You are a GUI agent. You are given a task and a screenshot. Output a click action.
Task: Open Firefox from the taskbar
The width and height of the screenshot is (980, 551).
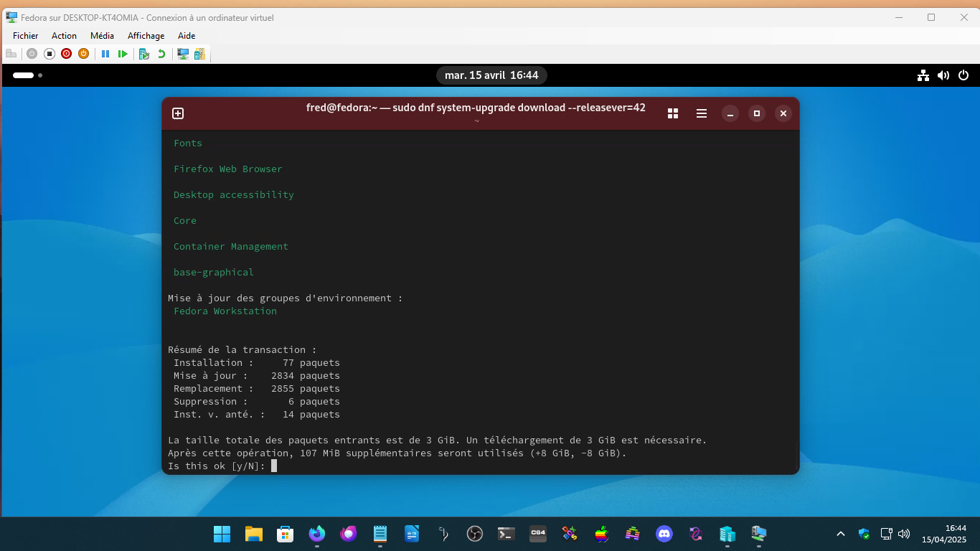click(316, 534)
